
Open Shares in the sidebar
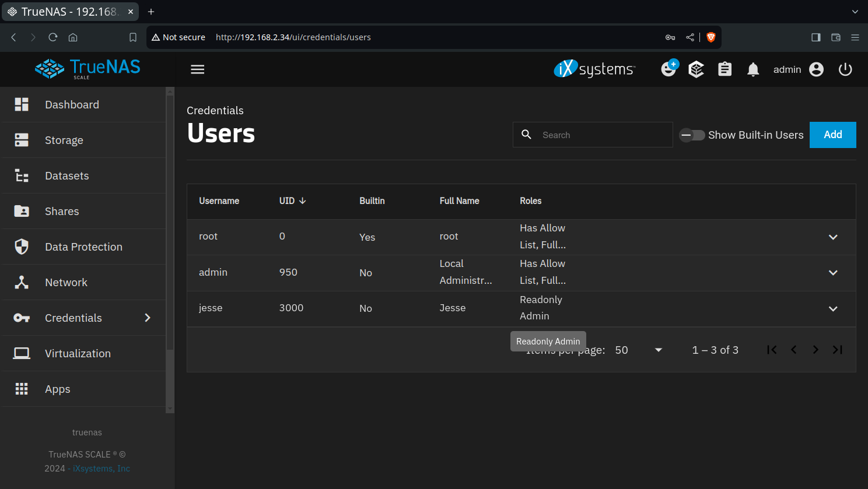pyautogui.click(x=84, y=211)
